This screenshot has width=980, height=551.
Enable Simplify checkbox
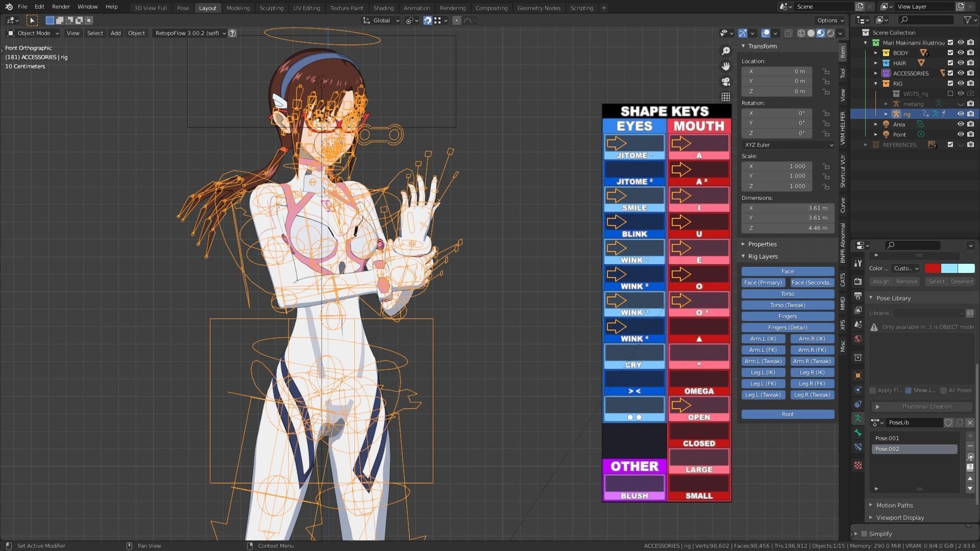[864, 534]
